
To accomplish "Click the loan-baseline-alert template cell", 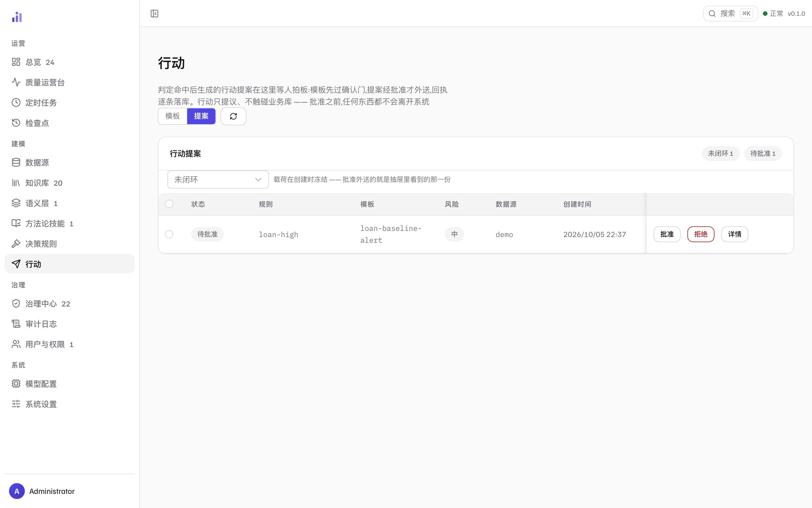I will point(390,234).
